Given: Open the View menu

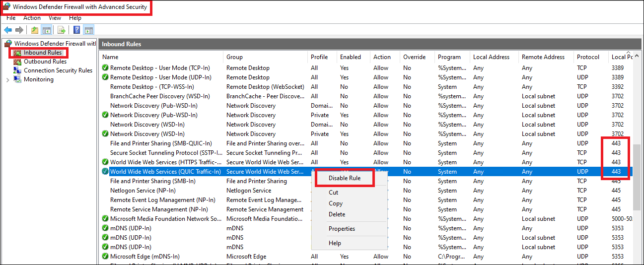Looking at the screenshot, I should [x=55, y=18].
